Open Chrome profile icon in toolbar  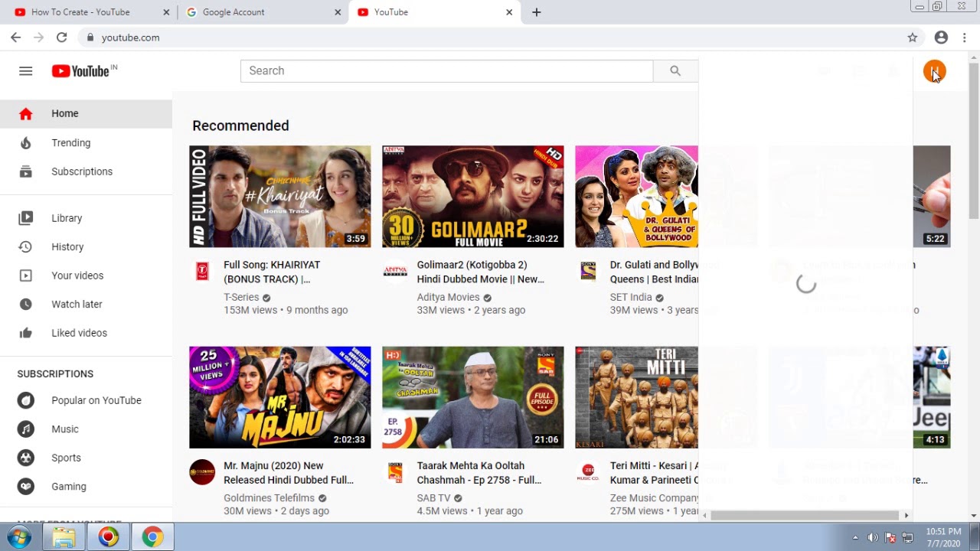pyautogui.click(x=942, y=37)
